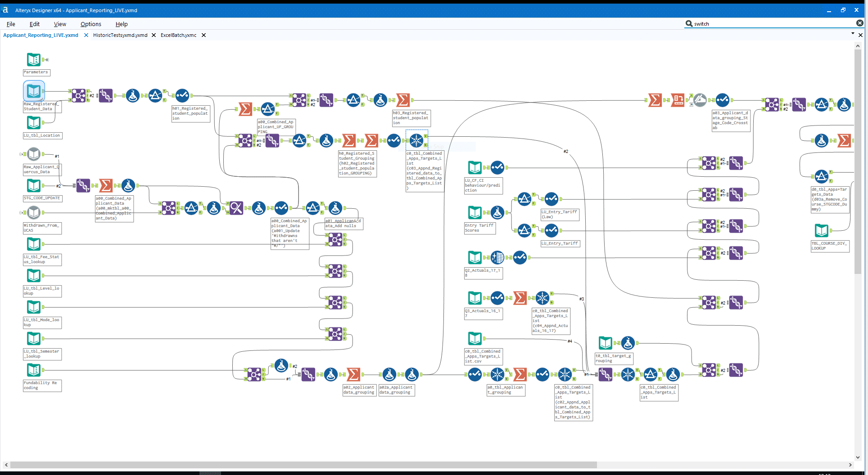This screenshot has width=868, height=475.
Task: Select the Parameters input tool
Action: (x=33, y=59)
